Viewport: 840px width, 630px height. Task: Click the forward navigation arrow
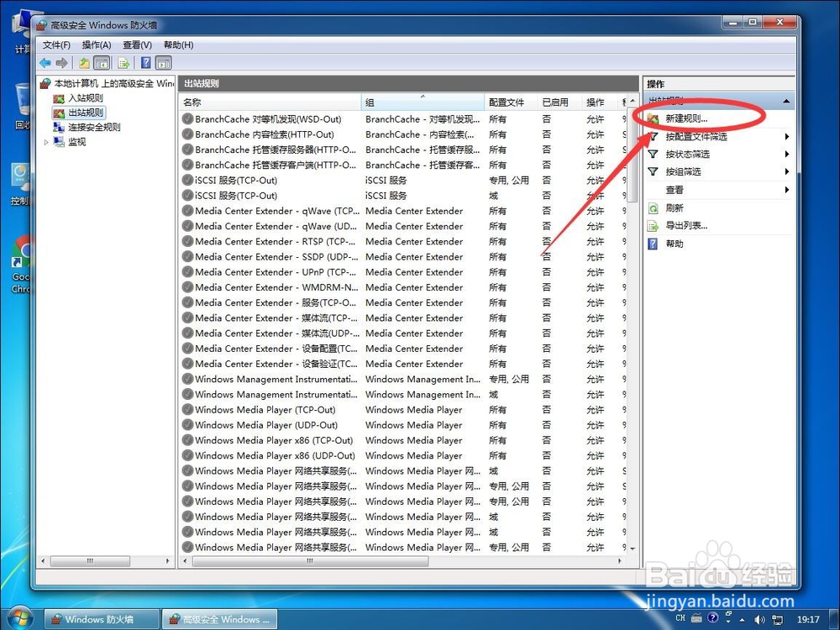coord(61,62)
